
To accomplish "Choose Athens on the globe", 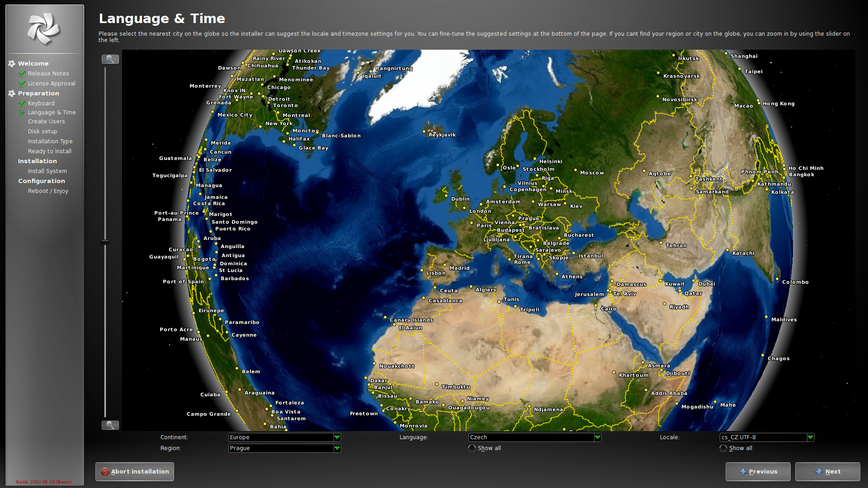I will tap(557, 273).
